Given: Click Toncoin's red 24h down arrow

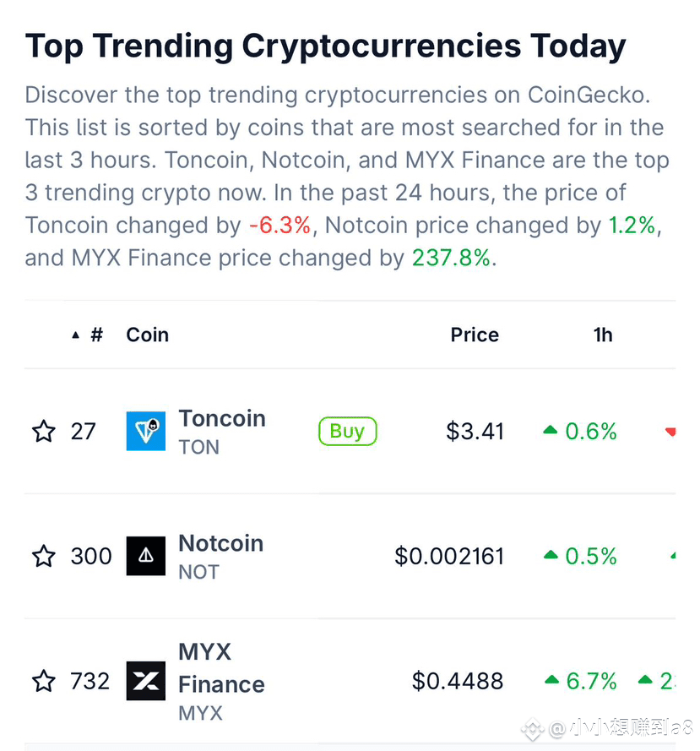Looking at the screenshot, I should (x=670, y=432).
